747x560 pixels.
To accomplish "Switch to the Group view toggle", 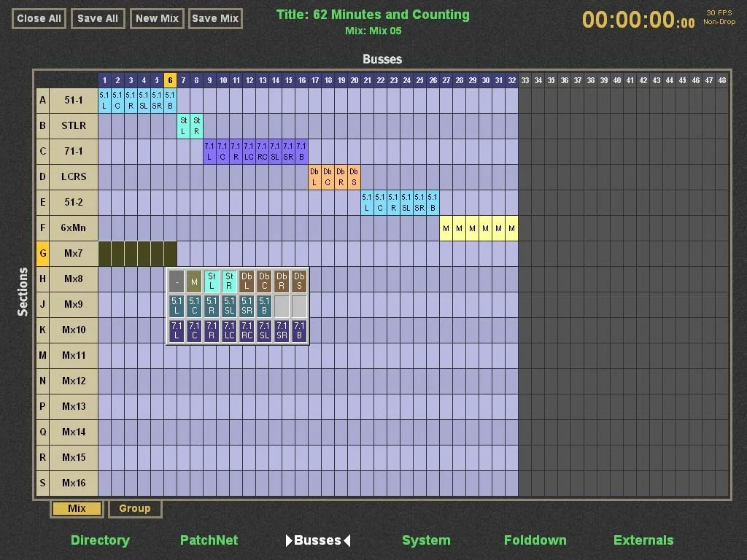I will click(x=135, y=508).
